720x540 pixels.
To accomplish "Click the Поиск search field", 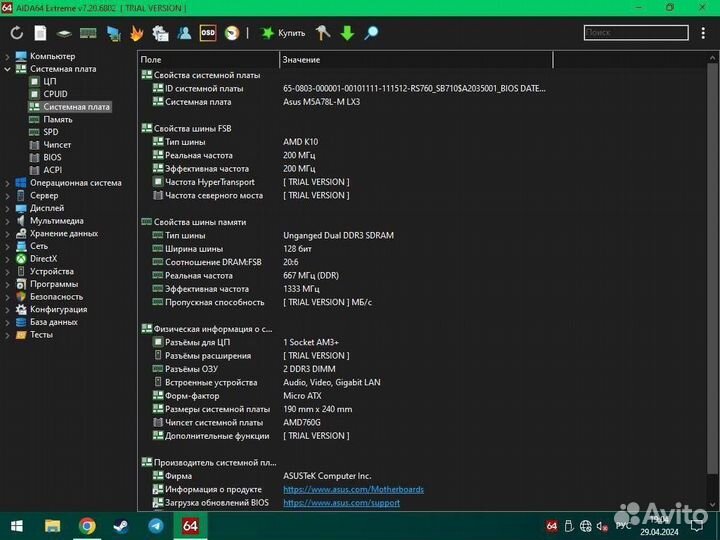I will pos(636,33).
